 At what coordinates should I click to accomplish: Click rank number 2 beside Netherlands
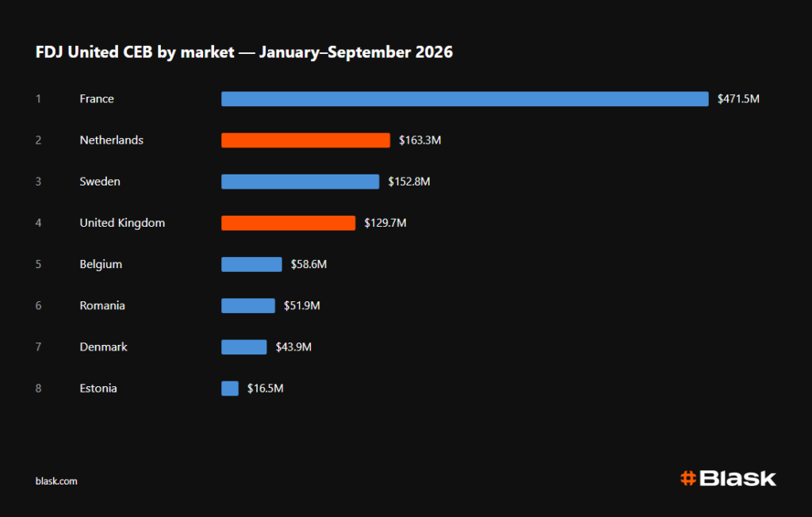38,140
